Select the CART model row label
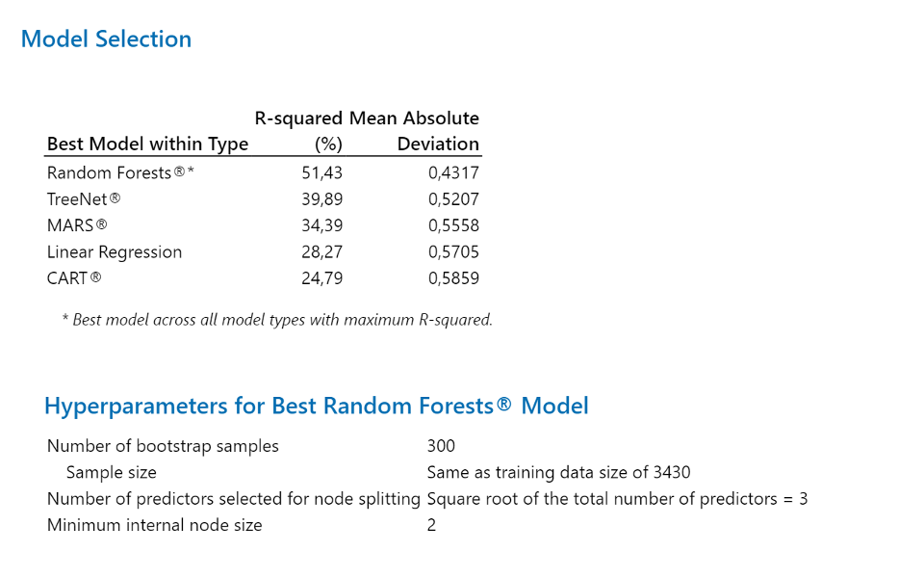This screenshot has height=578, width=924. [x=74, y=277]
